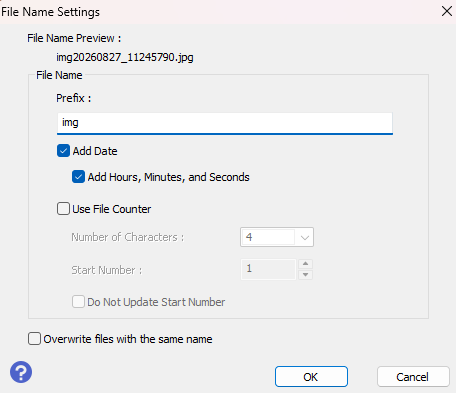Image resolution: width=456 pixels, height=393 pixels.
Task: Decrease the Start Number with down arrow
Action: point(305,275)
